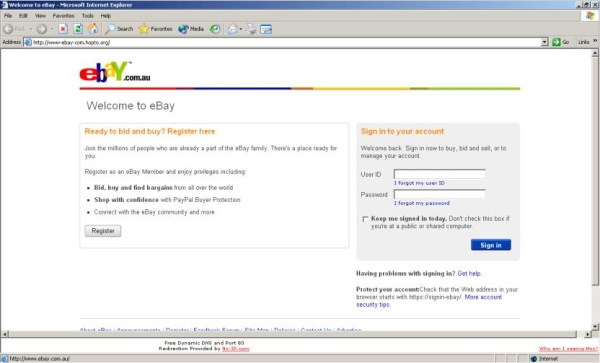Click the Welcome to eBay heading
This screenshot has height=363, width=600.
[130, 106]
